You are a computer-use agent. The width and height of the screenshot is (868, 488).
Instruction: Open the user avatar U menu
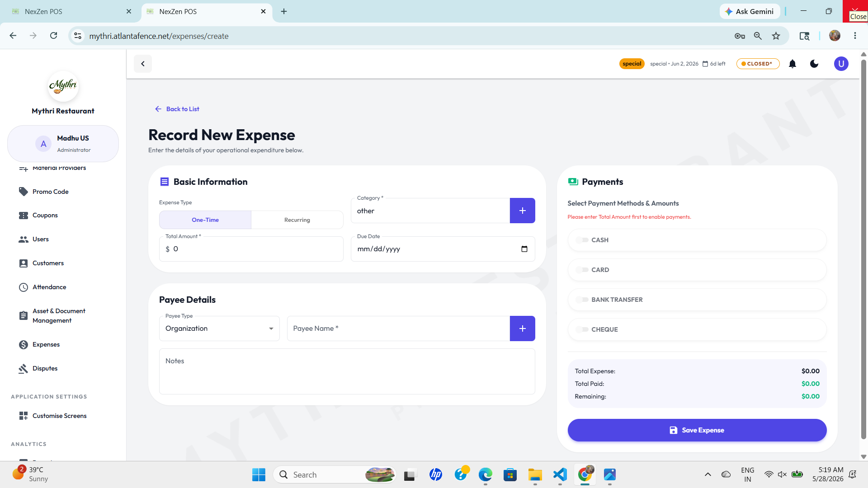[841, 64]
